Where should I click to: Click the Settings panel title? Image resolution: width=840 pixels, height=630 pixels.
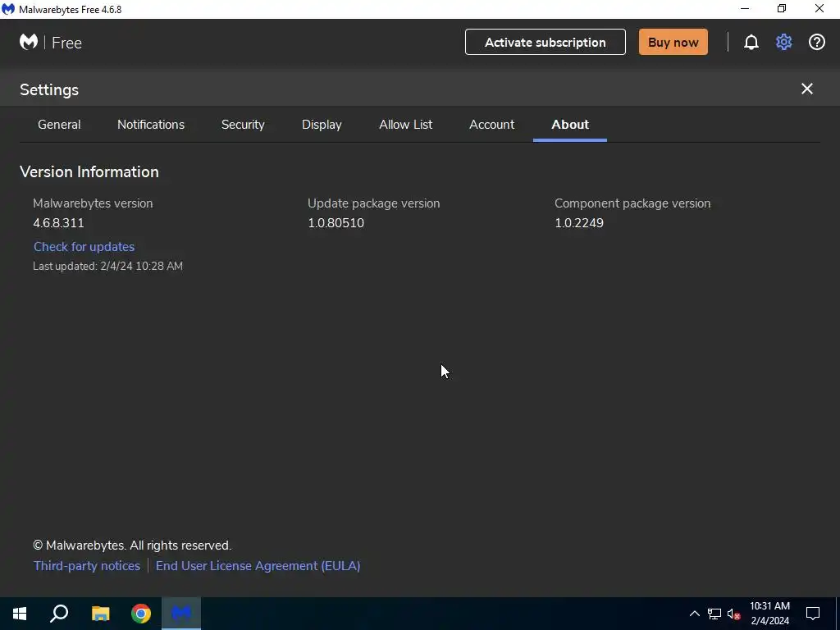click(49, 89)
